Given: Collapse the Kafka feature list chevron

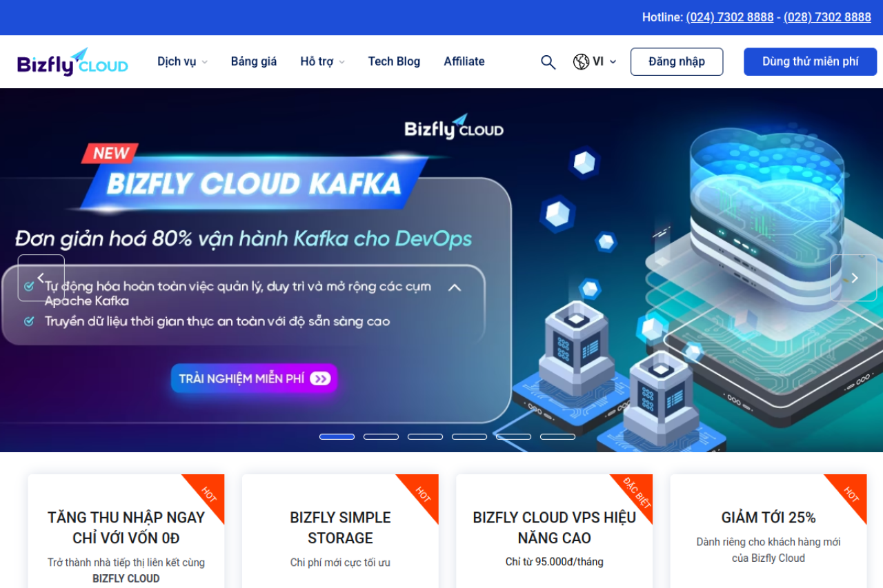Looking at the screenshot, I should pos(455,287).
